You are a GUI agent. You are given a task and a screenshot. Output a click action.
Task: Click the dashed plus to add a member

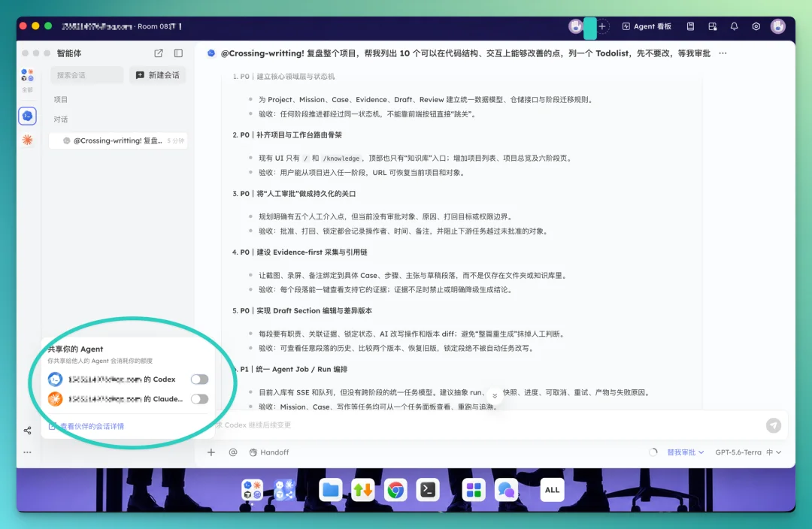click(x=601, y=26)
